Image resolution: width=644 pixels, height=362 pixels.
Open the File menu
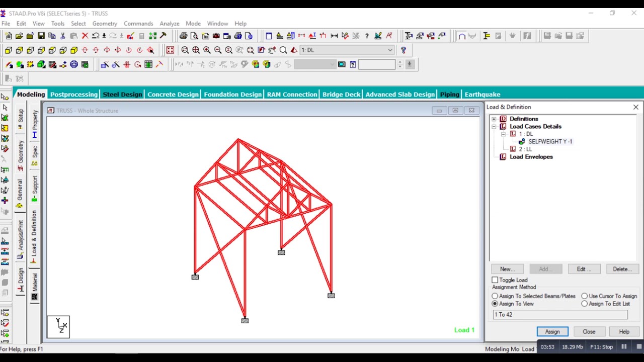6,24
